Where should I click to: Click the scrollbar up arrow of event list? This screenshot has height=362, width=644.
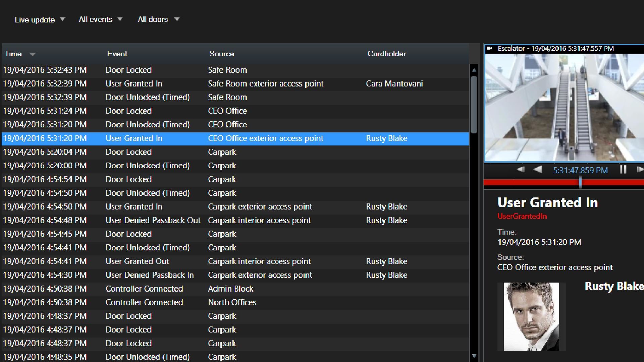point(474,70)
